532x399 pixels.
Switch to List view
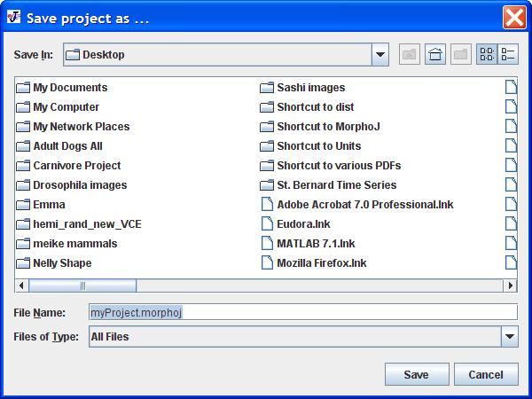pos(486,54)
